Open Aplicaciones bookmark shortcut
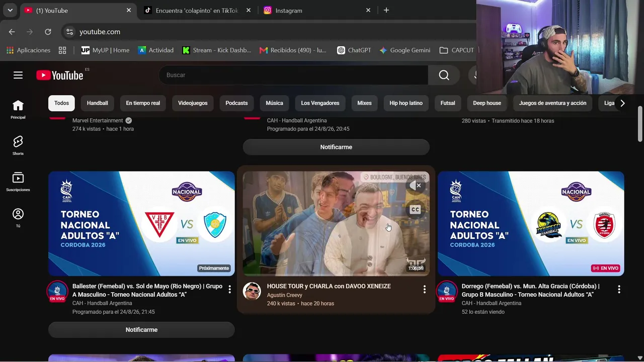Image resolution: width=644 pixels, height=362 pixels. tap(28, 50)
